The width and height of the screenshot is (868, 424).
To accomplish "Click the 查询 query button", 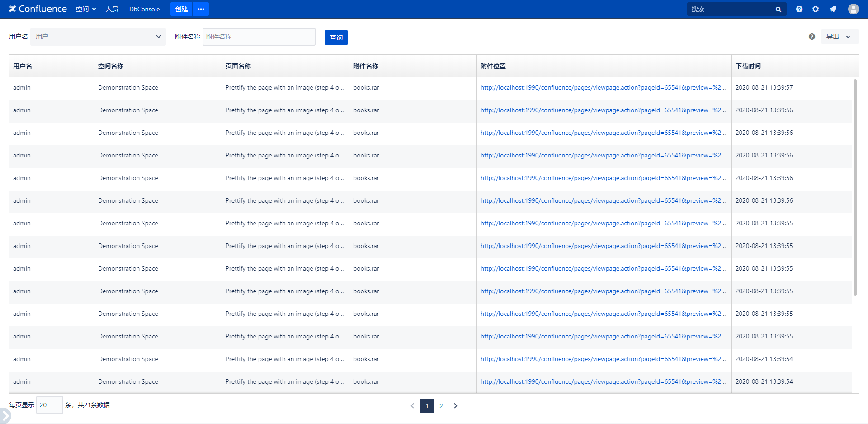I will [x=336, y=38].
